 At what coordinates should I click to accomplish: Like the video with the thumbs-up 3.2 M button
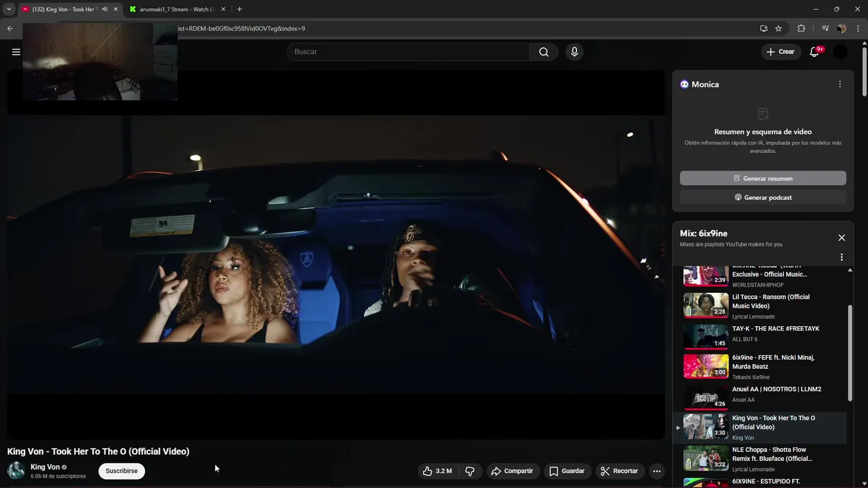tap(437, 471)
